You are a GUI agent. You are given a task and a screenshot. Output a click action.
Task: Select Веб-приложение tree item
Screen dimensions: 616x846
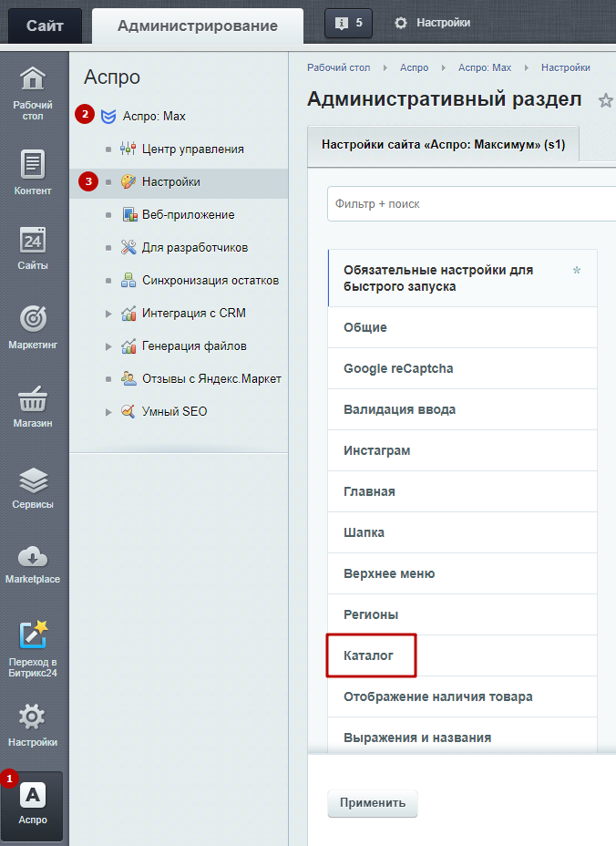tap(189, 215)
